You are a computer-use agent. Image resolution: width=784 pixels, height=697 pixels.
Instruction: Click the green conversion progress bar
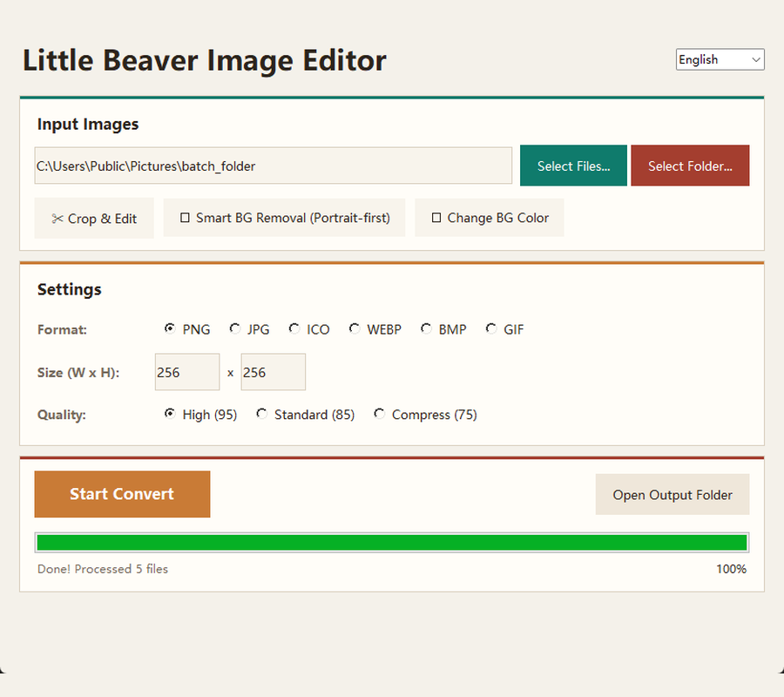point(392,543)
